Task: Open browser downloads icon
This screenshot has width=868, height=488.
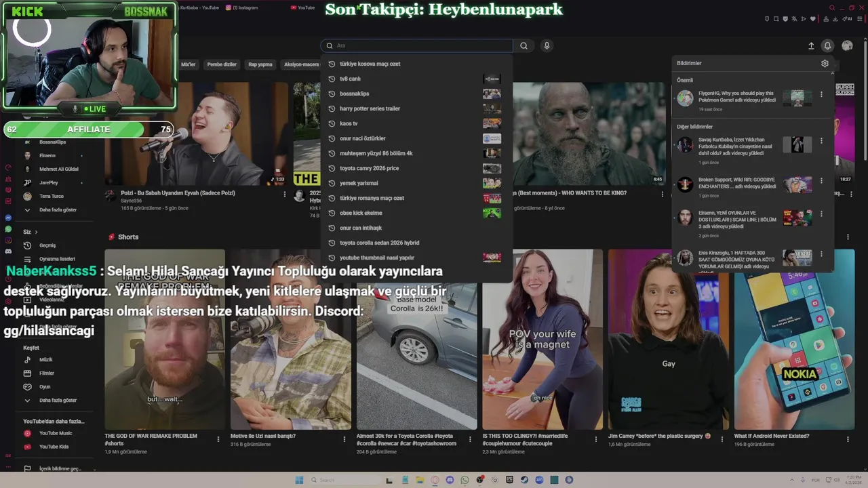Action: (835, 19)
